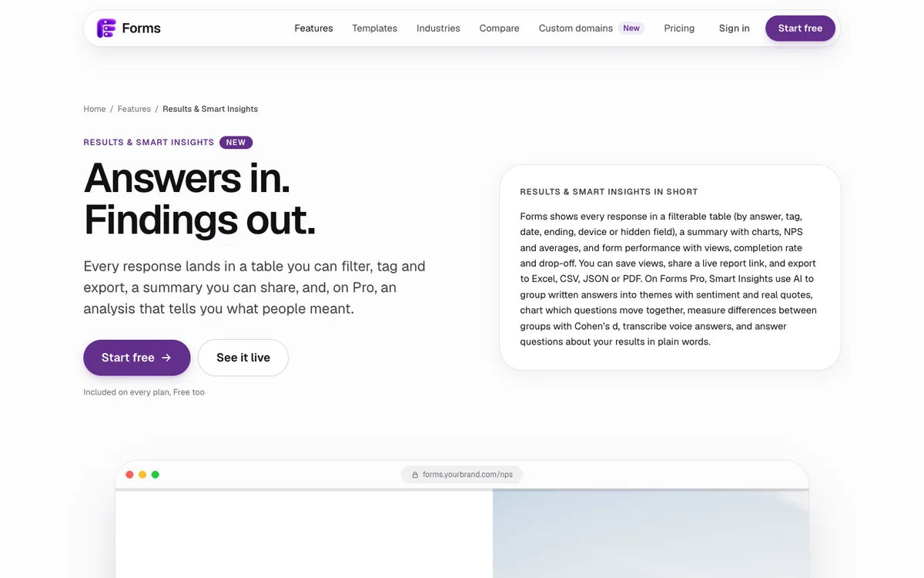Viewport: 924px width, 578px height.
Task: Click the red window dot in mockup
Action: (129, 475)
